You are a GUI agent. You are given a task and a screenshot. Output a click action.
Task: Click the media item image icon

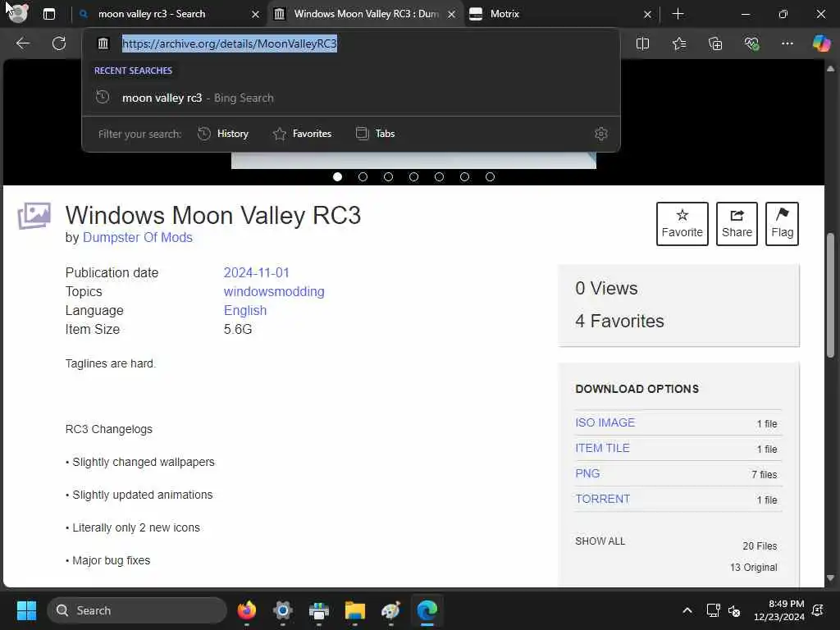(34, 216)
